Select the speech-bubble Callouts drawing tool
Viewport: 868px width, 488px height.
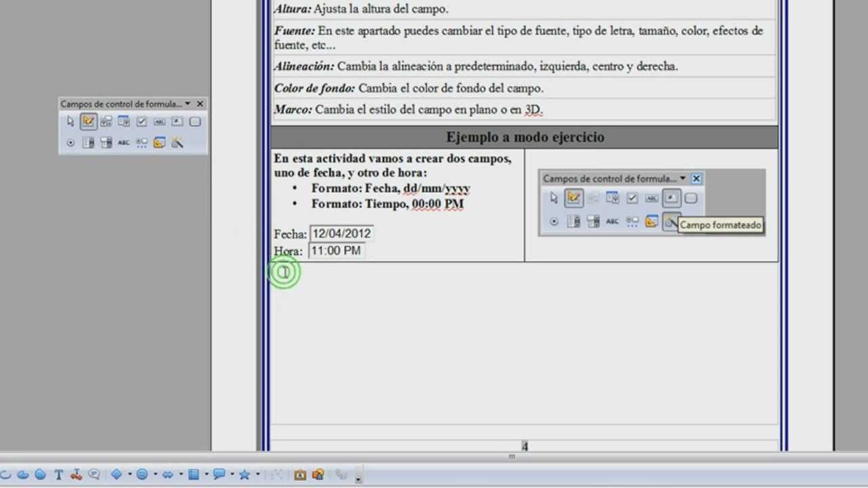point(94,474)
